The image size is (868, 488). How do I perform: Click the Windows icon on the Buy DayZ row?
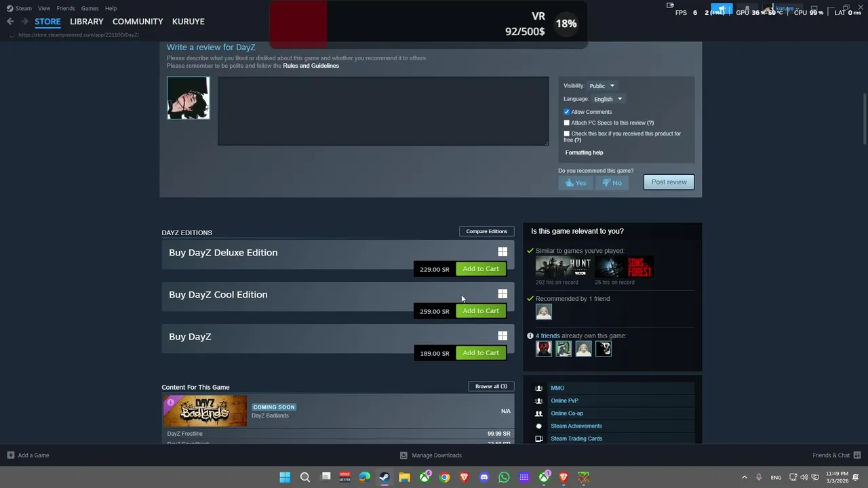(x=502, y=336)
